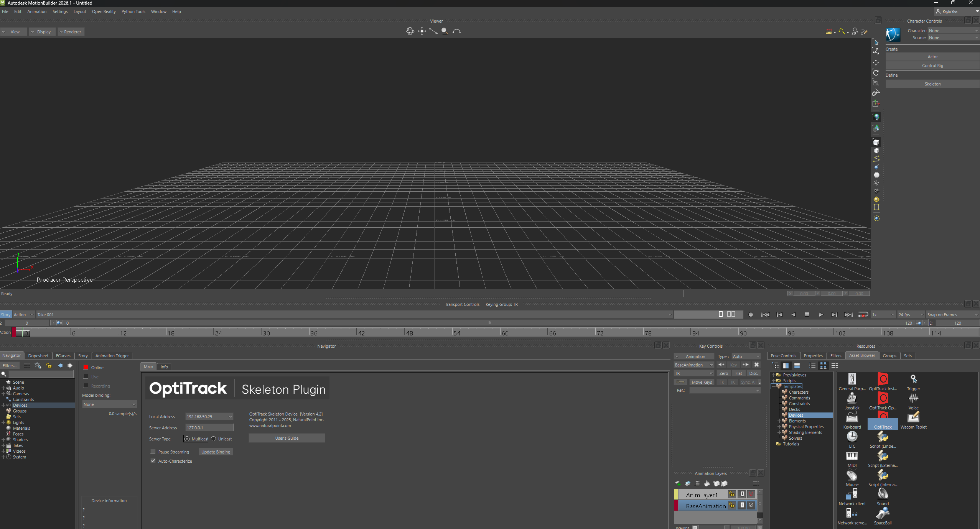Enable the Pause Streaming checkbox
Image resolution: width=980 pixels, height=529 pixels.
[153, 452]
